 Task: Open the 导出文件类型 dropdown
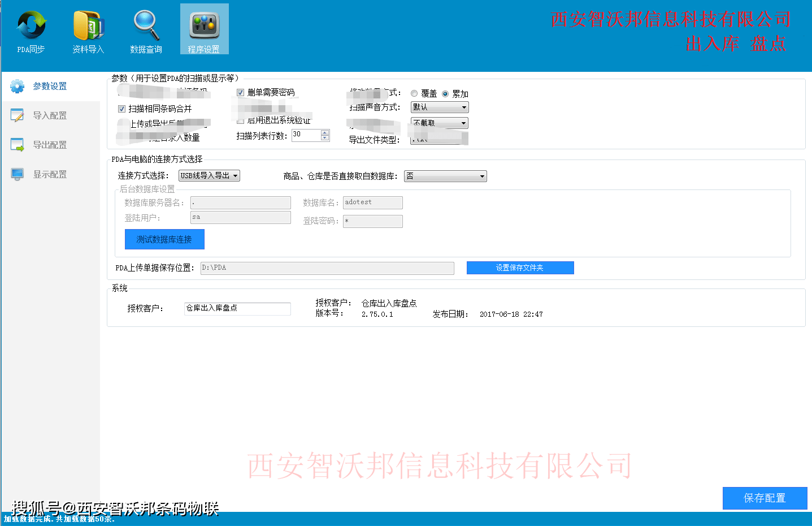[440, 139]
